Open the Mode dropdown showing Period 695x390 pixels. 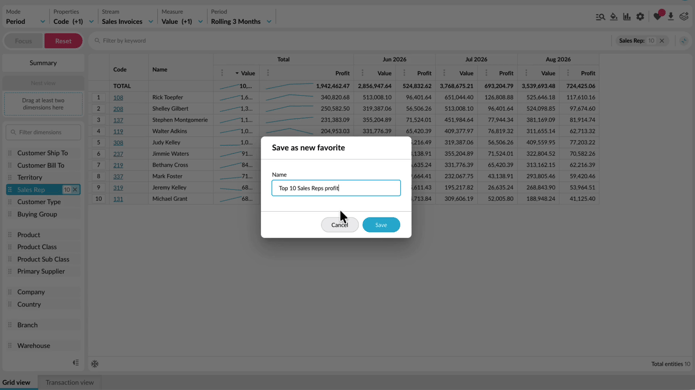click(x=25, y=17)
